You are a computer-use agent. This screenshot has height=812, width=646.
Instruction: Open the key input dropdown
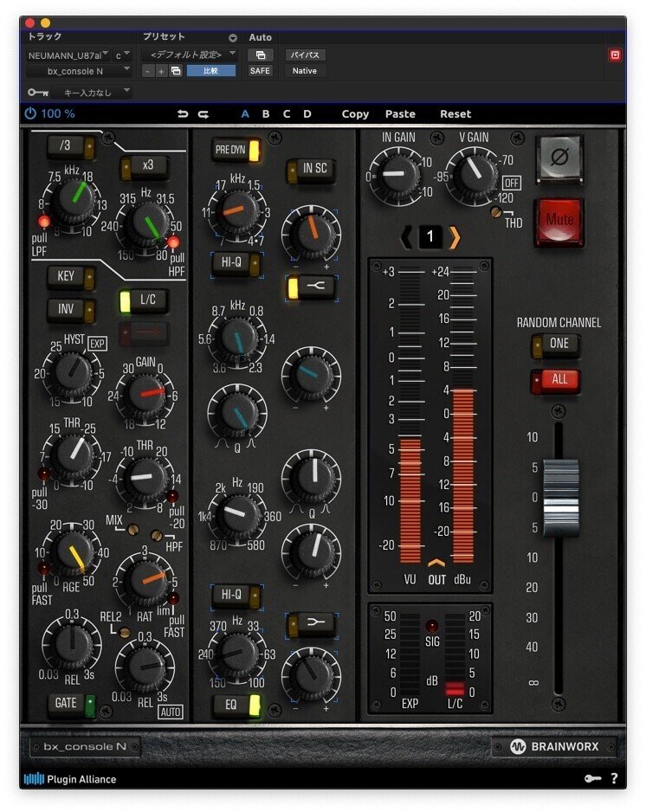pos(92,92)
